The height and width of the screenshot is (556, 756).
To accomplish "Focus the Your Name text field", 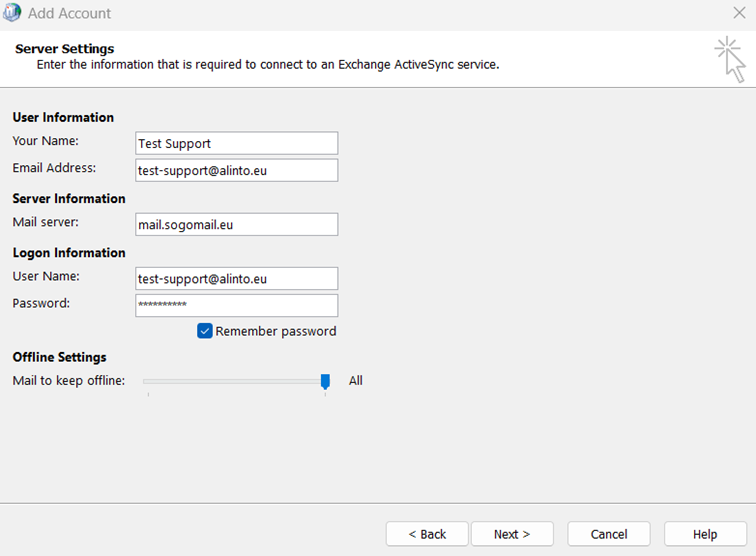I will click(236, 143).
